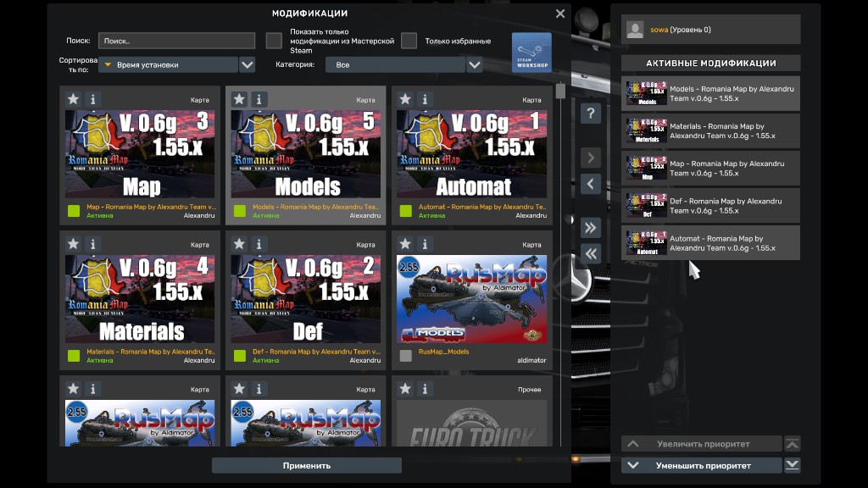Viewport: 868px width, 488px height.
Task: Select the RusMap Models thumbnail
Action: click(471, 299)
